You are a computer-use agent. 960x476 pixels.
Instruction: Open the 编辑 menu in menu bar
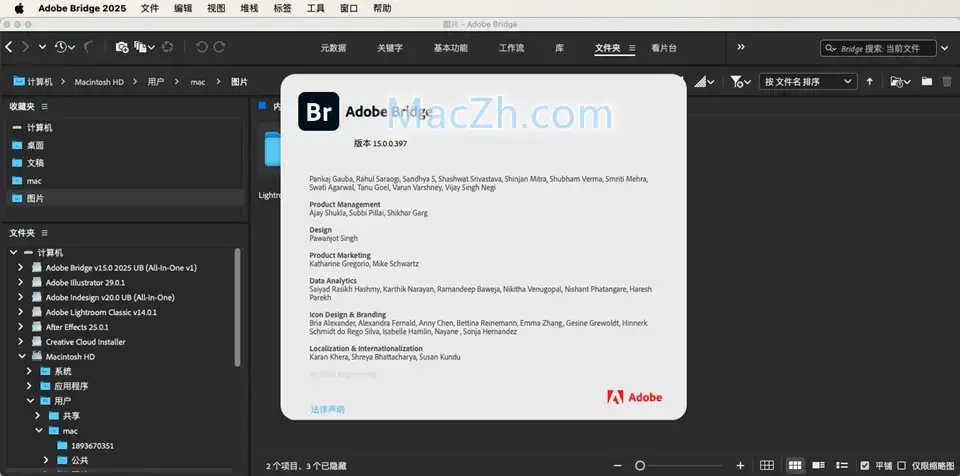coord(182,9)
